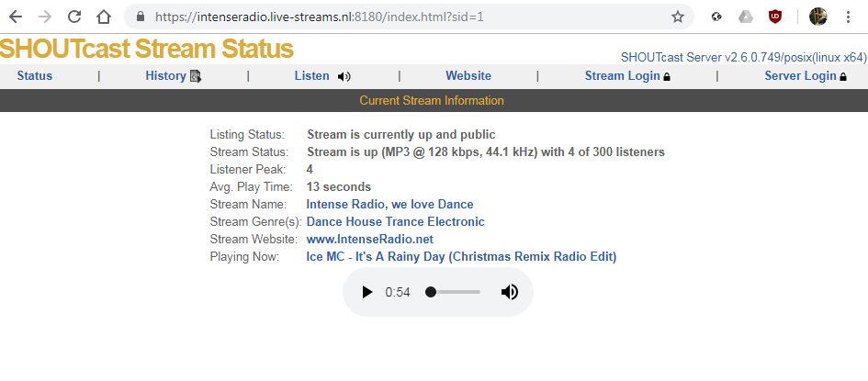Click the SHOUTcast Stream Status title
The width and height of the screenshot is (868, 381).
tap(146, 49)
